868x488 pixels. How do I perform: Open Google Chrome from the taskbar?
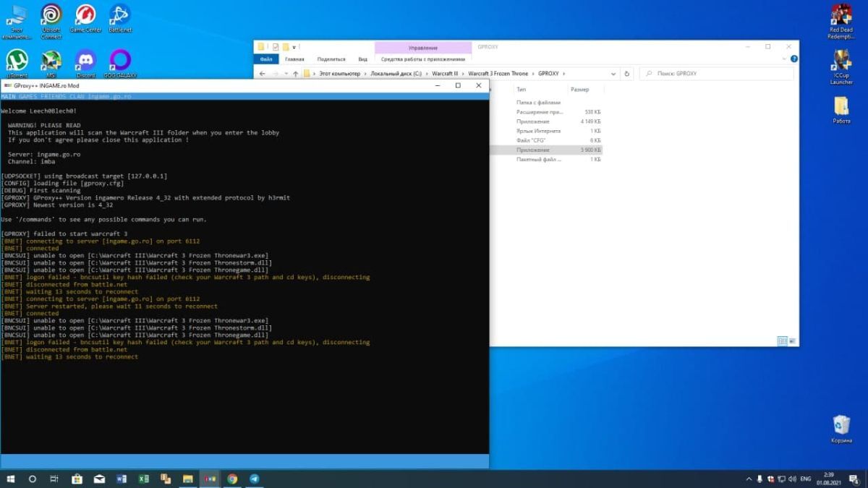[x=232, y=479]
